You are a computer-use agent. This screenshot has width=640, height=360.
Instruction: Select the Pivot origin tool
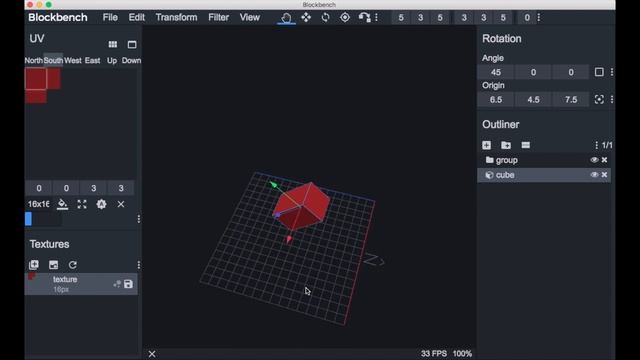[x=345, y=18]
